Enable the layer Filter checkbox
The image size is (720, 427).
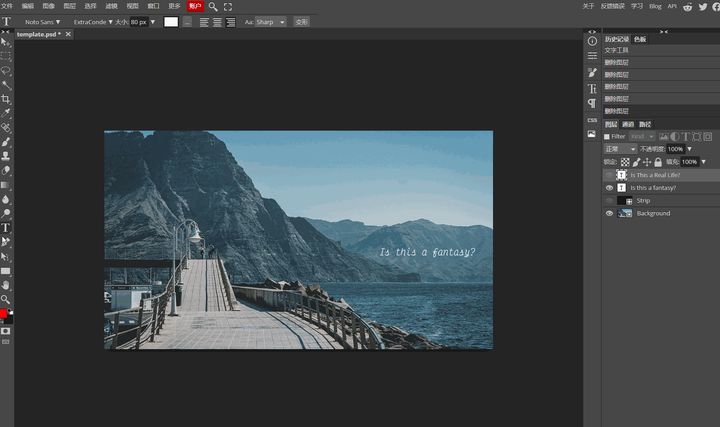[606, 136]
